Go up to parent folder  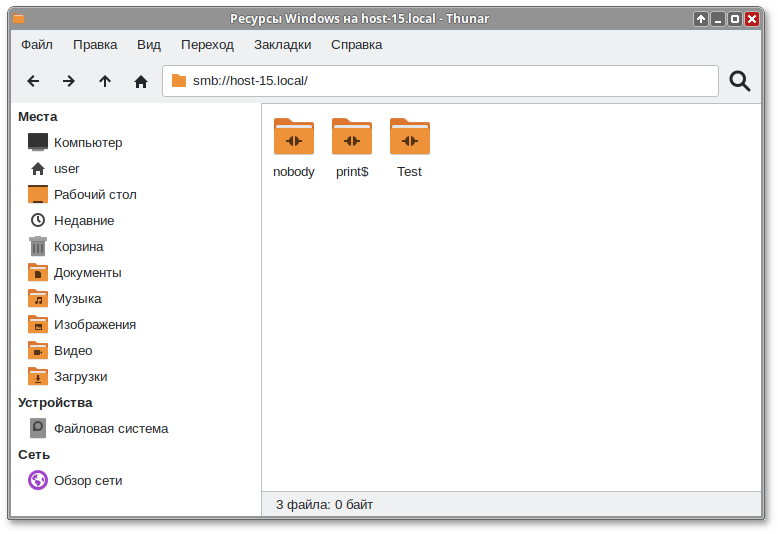pyautogui.click(x=105, y=81)
